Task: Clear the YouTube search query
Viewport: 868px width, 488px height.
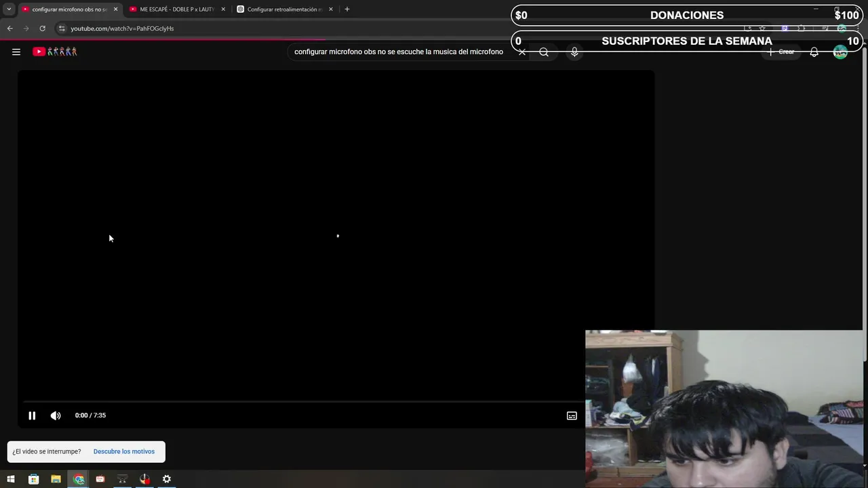Action: [x=522, y=52]
